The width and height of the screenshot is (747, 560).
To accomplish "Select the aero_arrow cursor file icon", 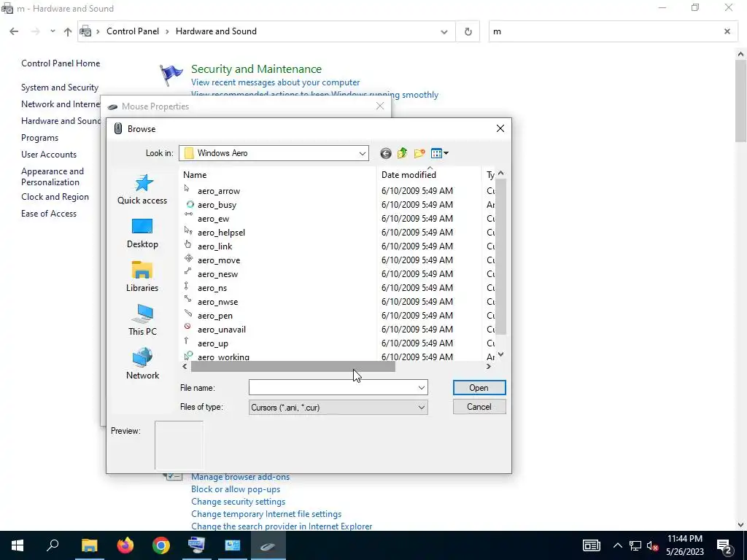I will pos(187,189).
